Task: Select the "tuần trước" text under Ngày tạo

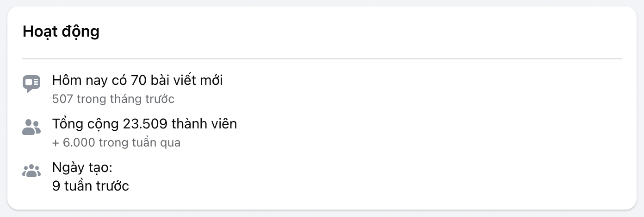Action: (x=96, y=186)
